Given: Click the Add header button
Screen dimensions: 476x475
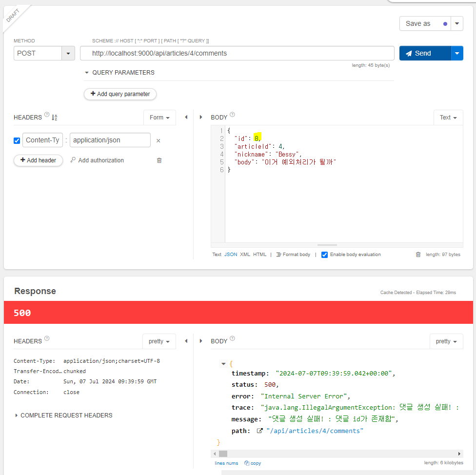Looking at the screenshot, I should [38, 160].
